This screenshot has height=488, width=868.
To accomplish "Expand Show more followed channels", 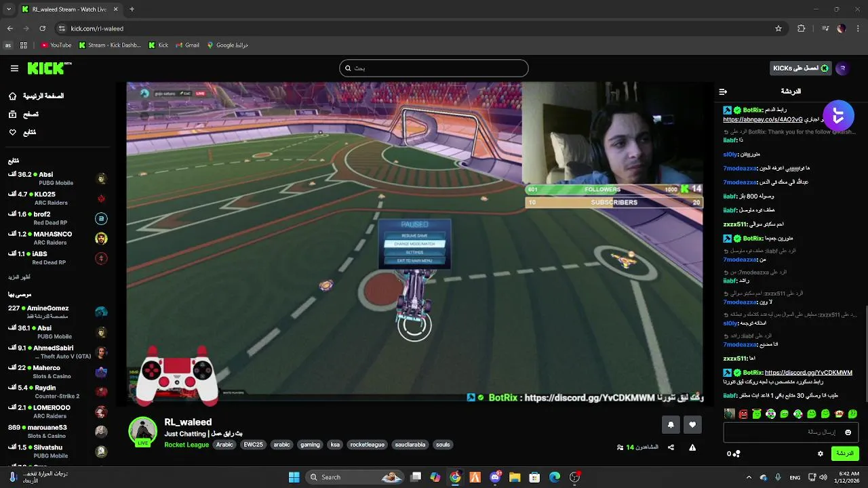I will pos(19,277).
